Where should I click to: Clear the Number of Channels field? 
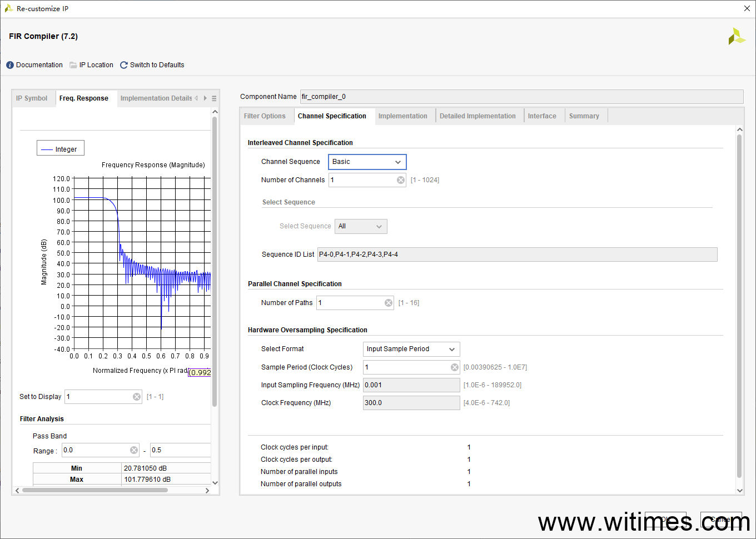(x=401, y=180)
